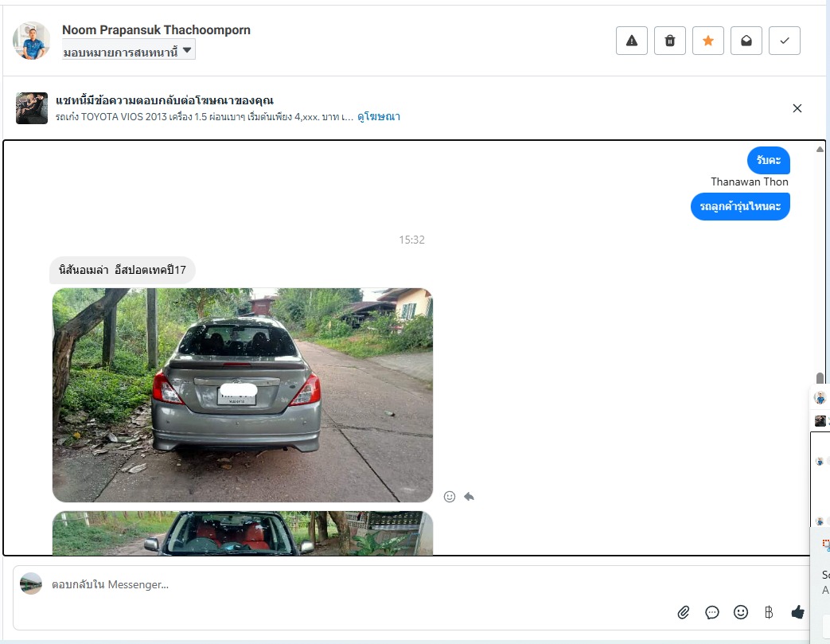Click the page avatar beside reply box
This screenshot has height=644, width=830.
31,584
